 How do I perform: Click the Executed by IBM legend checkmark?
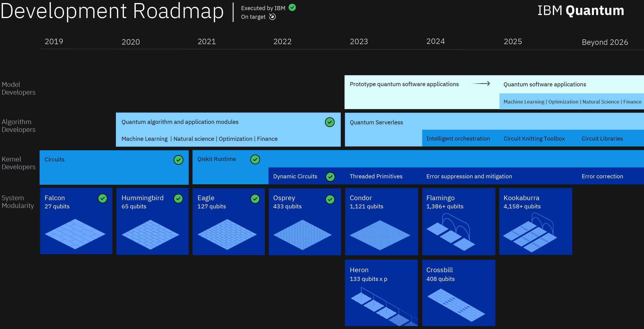[292, 8]
